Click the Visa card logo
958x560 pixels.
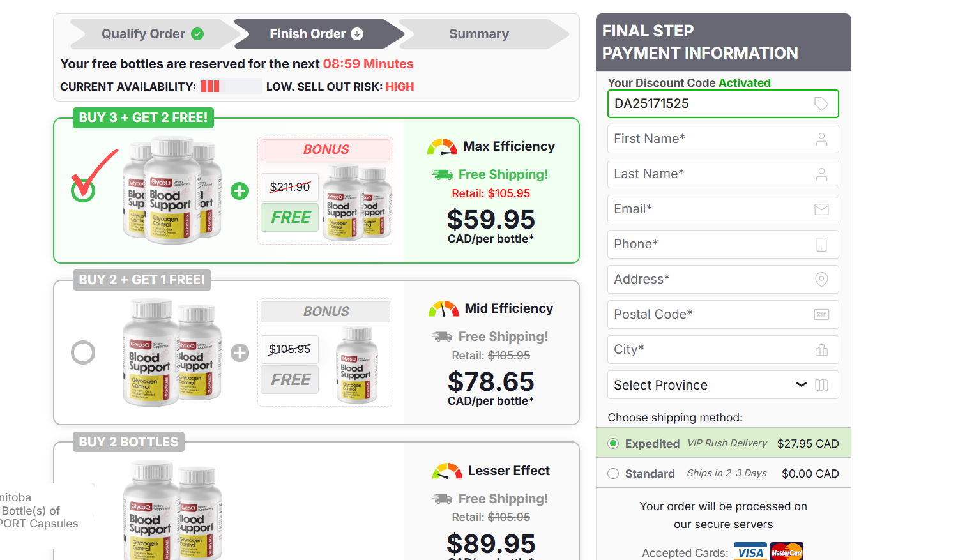pos(750,552)
